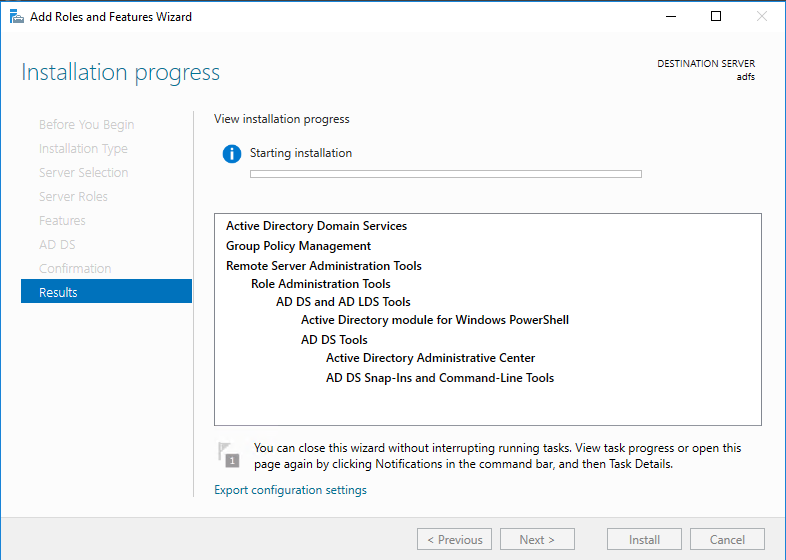Click the blue info icon beside Starting installation
This screenshot has width=786, height=560.
[232, 154]
